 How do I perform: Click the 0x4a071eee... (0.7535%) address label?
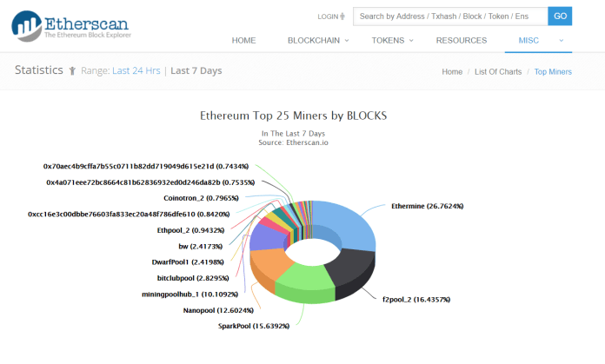(x=150, y=182)
